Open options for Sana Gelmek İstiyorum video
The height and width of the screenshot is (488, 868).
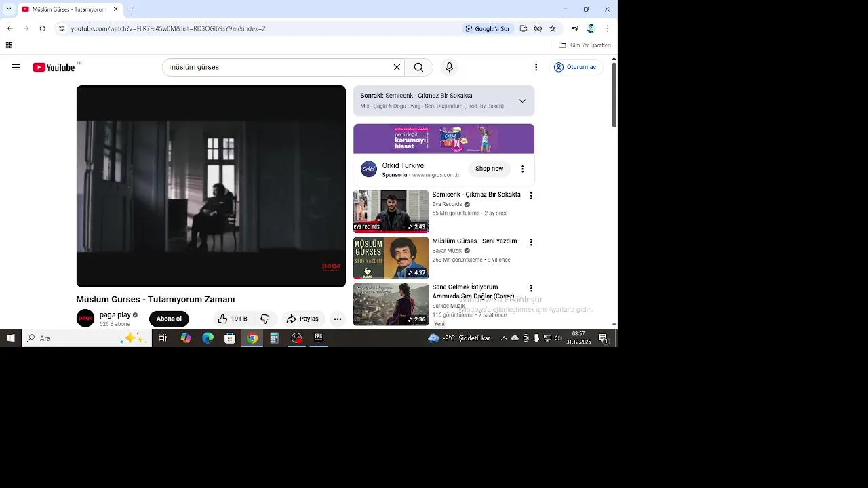point(531,288)
